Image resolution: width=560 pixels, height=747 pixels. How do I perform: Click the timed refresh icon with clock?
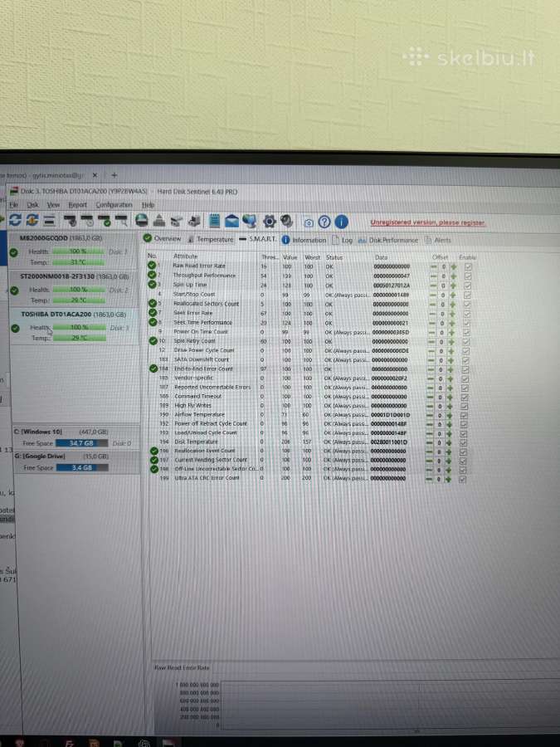click(x=32, y=220)
